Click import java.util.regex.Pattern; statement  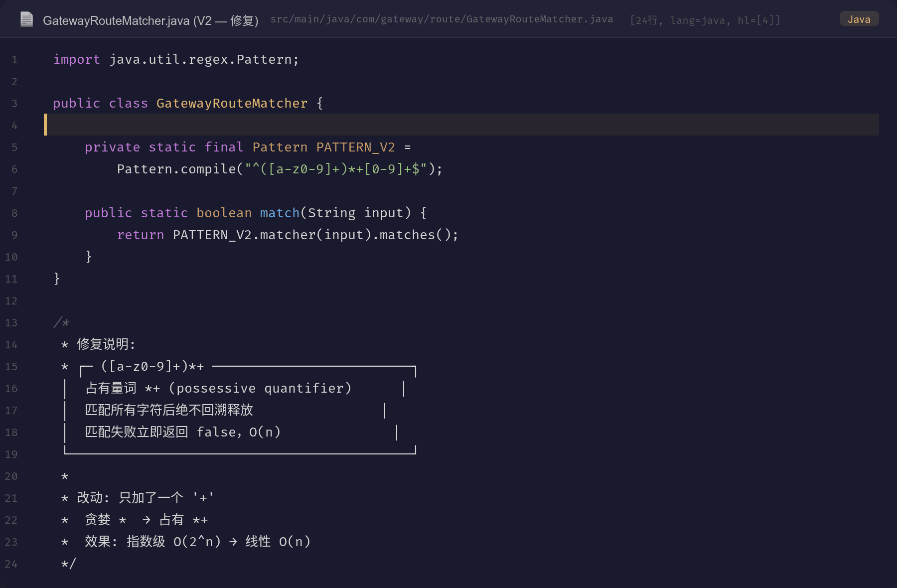(x=176, y=60)
